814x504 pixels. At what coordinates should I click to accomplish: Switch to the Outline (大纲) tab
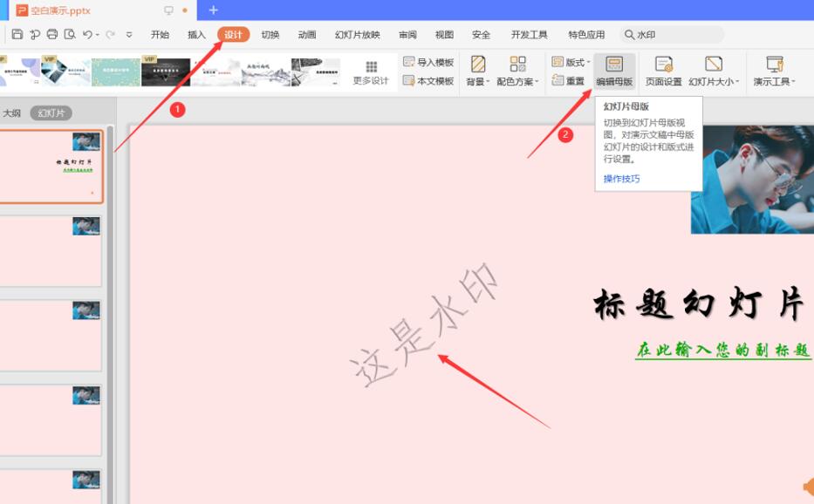tap(13, 112)
